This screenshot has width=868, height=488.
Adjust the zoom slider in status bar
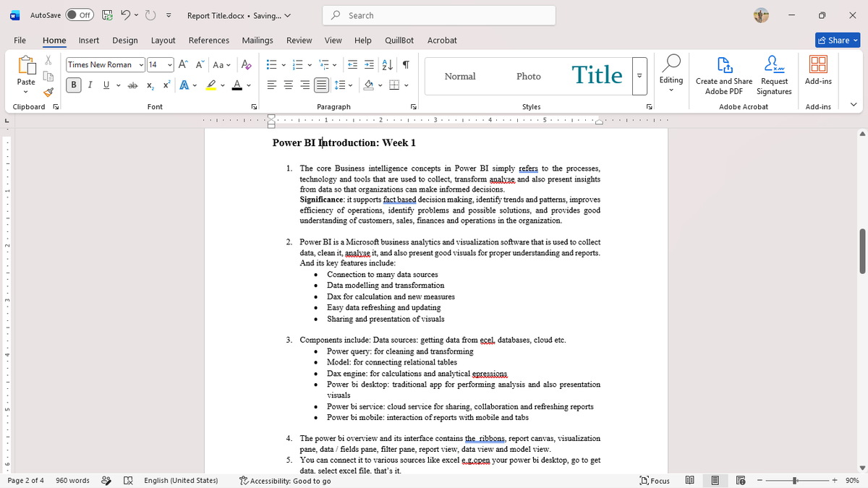coord(795,480)
